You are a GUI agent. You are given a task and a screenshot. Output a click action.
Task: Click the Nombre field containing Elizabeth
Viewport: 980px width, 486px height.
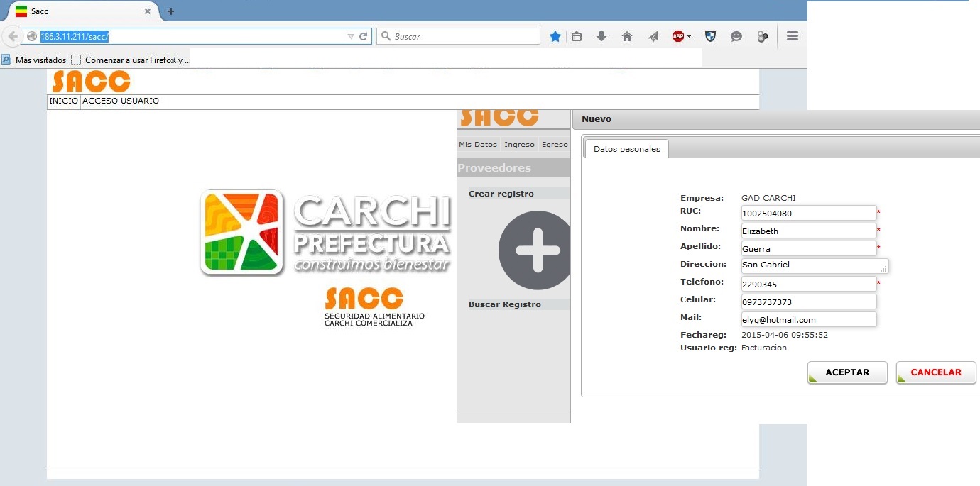click(x=809, y=231)
